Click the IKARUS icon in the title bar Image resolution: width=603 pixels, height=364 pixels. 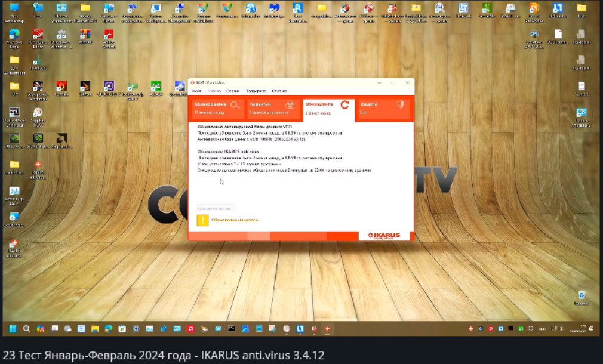point(193,82)
